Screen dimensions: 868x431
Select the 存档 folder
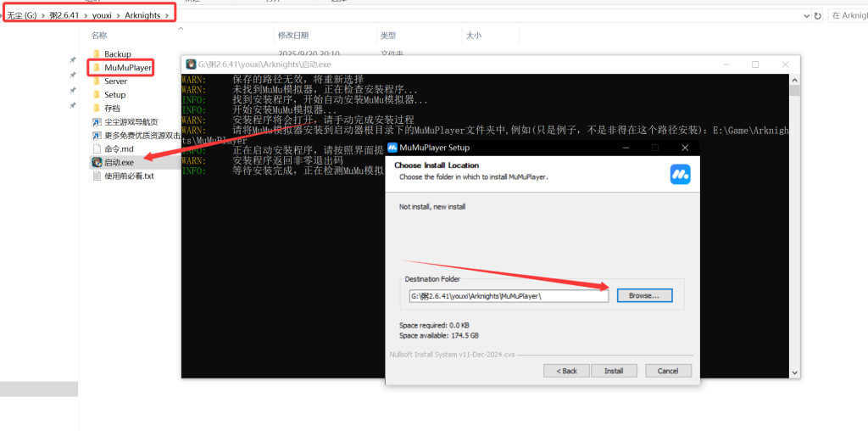(112, 109)
